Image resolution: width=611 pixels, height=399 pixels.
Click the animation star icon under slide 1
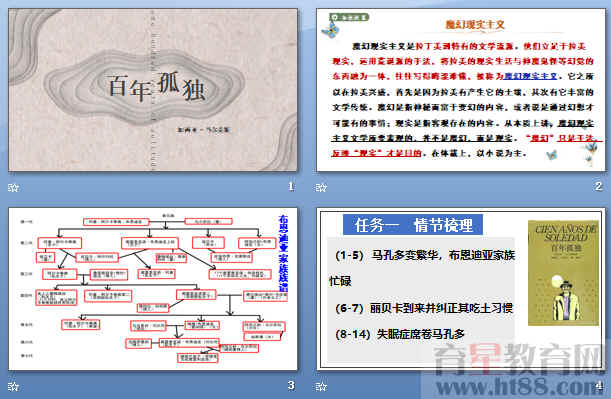[x=13, y=188]
